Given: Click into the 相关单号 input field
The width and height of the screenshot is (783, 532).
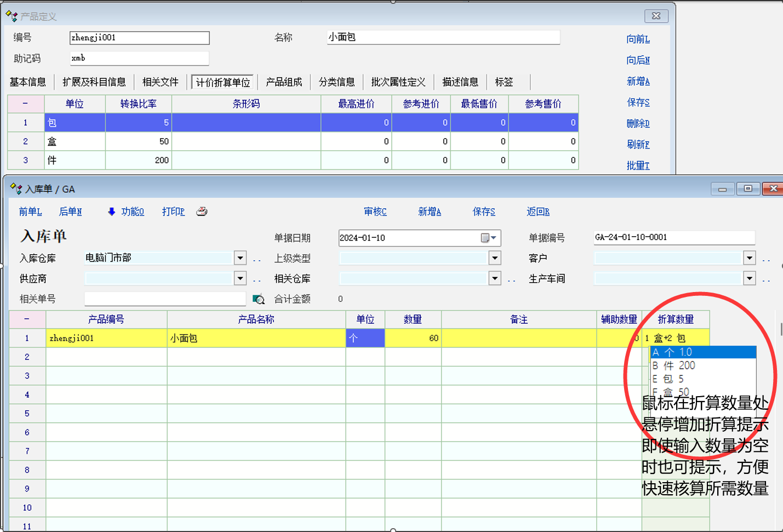Looking at the screenshot, I should click(165, 299).
